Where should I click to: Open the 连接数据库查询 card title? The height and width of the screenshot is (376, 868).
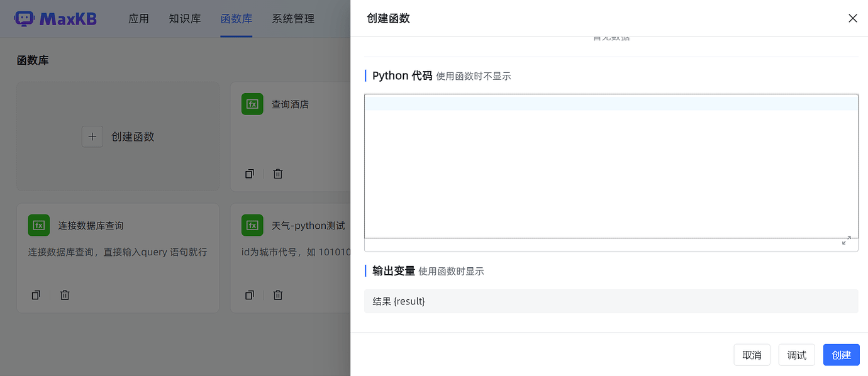point(91,225)
